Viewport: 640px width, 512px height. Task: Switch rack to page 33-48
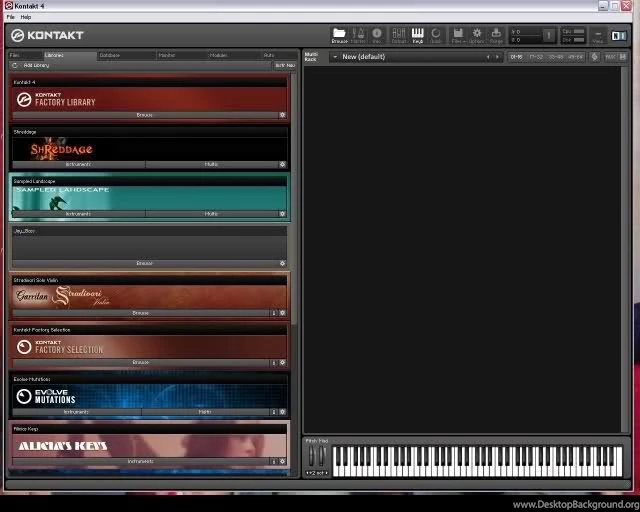coord(556,57)
